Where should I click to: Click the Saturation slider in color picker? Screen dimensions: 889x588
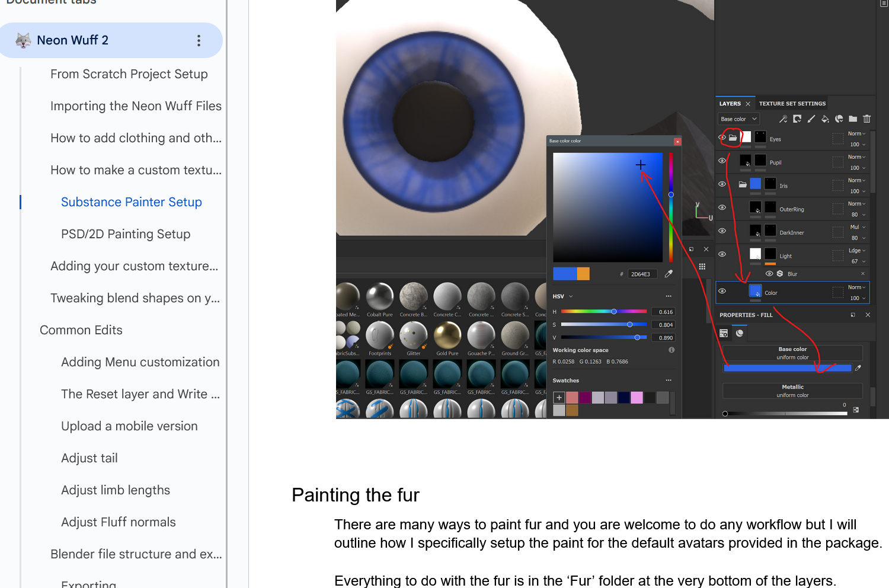[603, 325]
